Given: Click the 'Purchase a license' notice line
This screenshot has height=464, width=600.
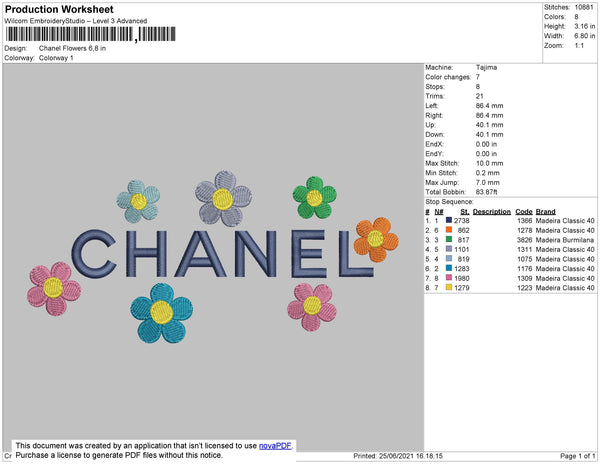Looking at the screenshot, I should pos(119,455).
